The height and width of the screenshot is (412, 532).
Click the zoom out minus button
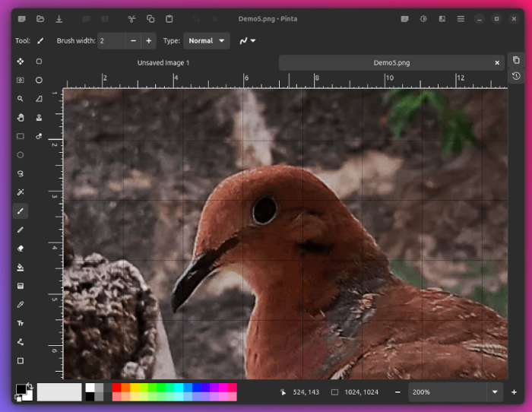click(397, 392)
